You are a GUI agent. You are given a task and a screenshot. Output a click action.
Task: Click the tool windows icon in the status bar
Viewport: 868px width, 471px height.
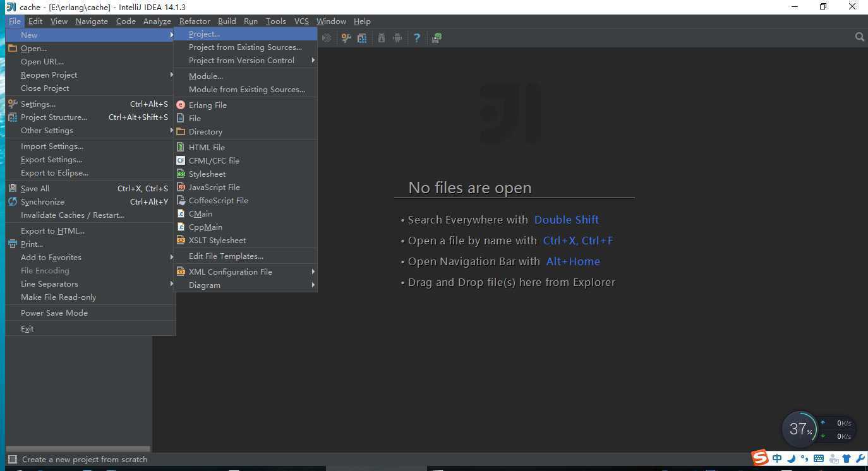[x=11, y=460]
